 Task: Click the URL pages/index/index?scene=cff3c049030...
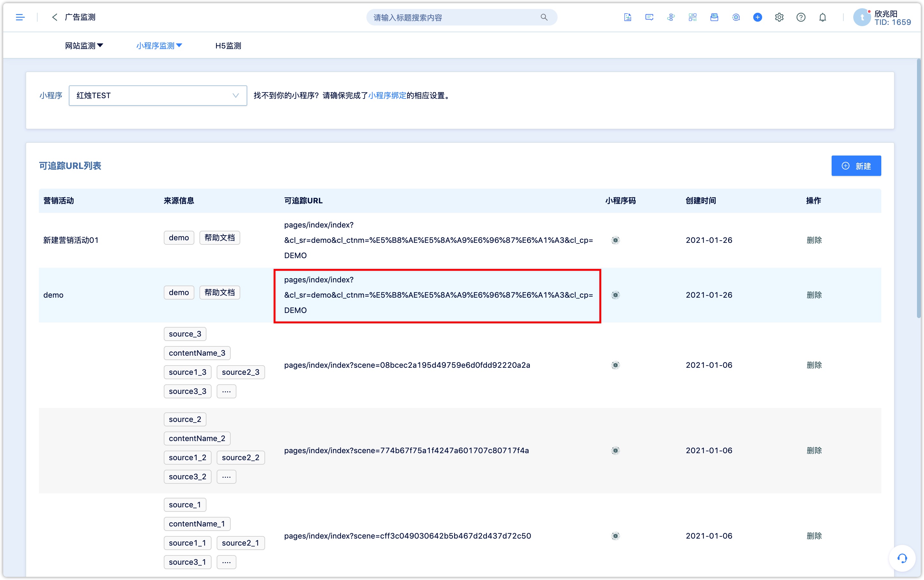coord(408,536)
